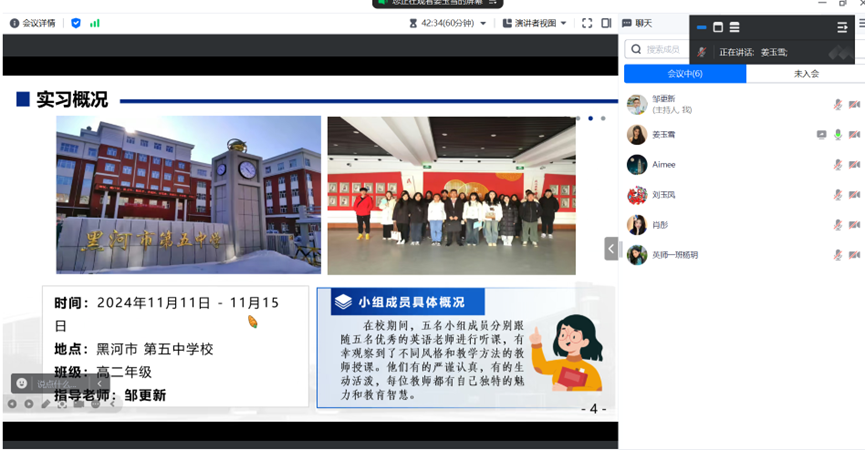The image size is (865, 450).
Task: Open the 聊天 chat panel
Action: click(637, 23)
